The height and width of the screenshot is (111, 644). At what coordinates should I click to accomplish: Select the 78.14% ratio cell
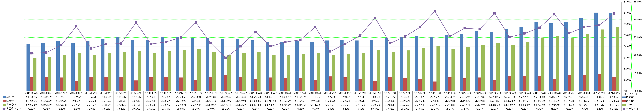coord(76,109)
